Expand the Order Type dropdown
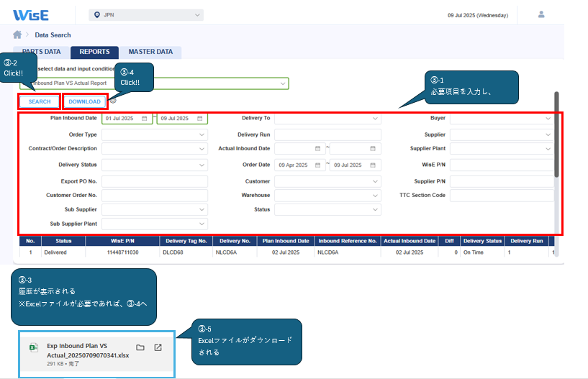 point(202,134)
